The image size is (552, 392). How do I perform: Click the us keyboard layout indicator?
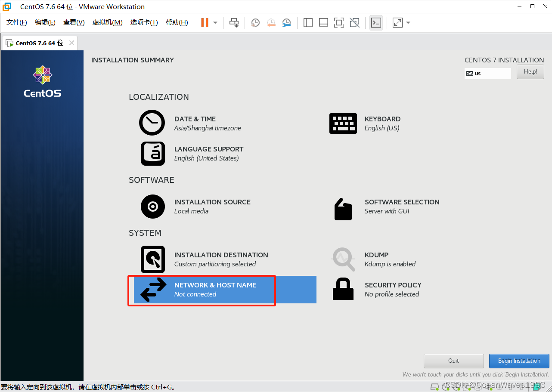click(488, 74)
